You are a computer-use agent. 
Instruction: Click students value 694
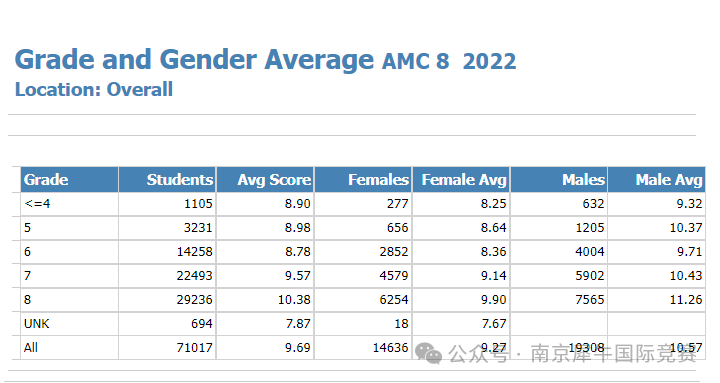pyautogui.click(x=202, y=324)
